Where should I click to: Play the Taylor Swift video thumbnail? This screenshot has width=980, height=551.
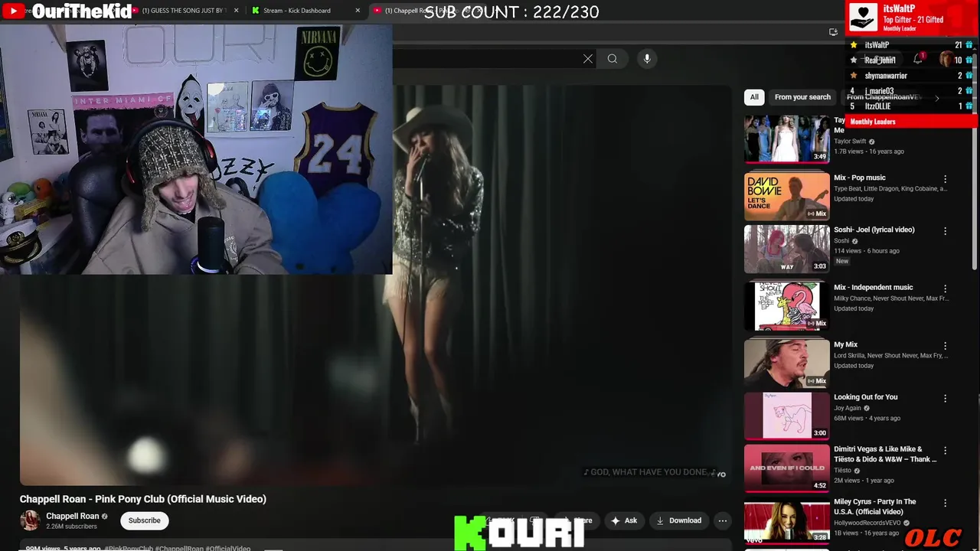(x=787, y=139)
